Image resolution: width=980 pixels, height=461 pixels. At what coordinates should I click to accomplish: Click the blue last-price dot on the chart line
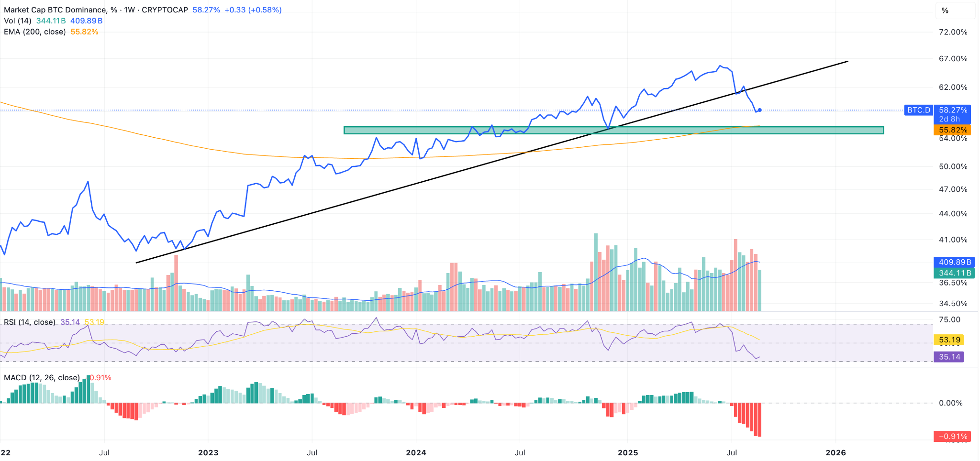tap(760, 110)
